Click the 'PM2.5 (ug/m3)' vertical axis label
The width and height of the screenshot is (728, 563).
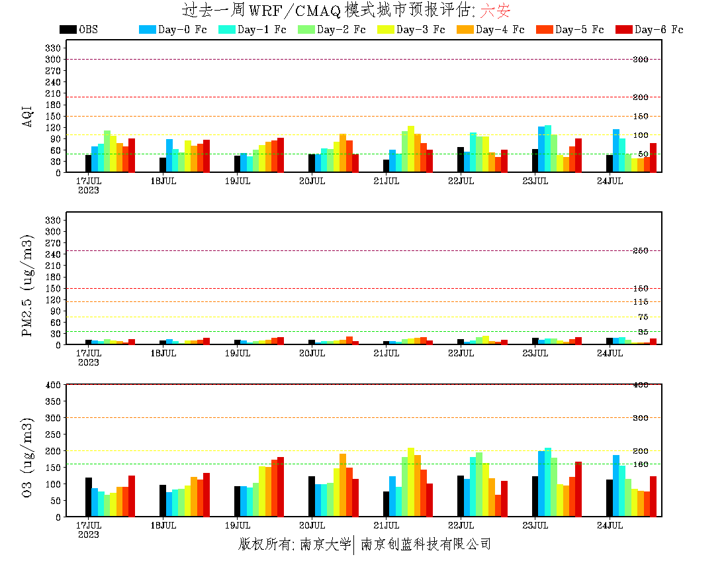28,285
